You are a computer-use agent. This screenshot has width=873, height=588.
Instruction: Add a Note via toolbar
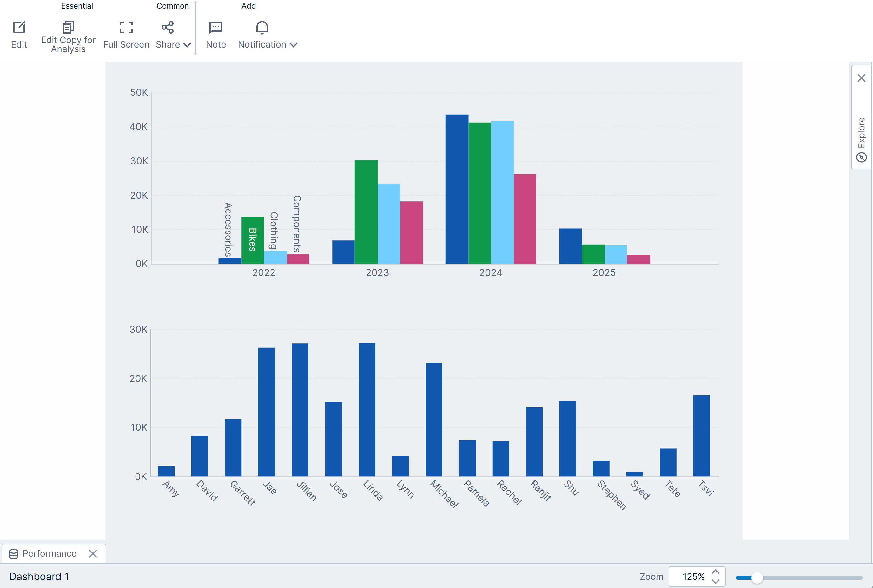pos(216,27)
